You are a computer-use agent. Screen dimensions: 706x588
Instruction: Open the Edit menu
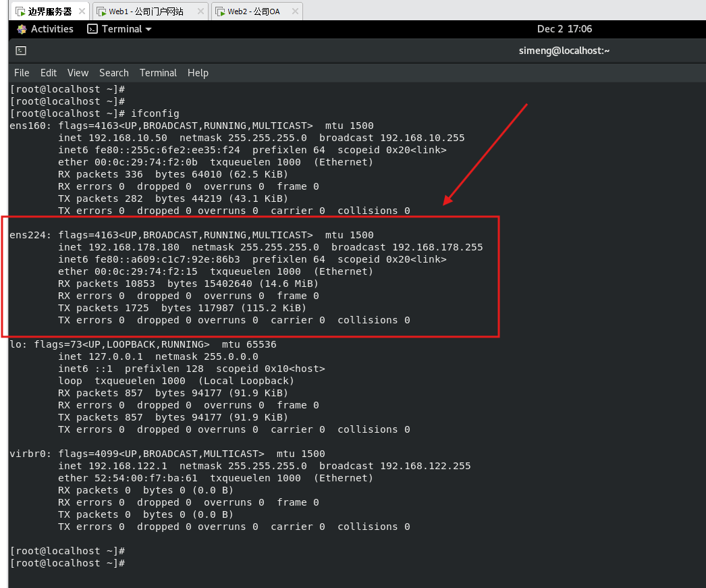point(49,73)
